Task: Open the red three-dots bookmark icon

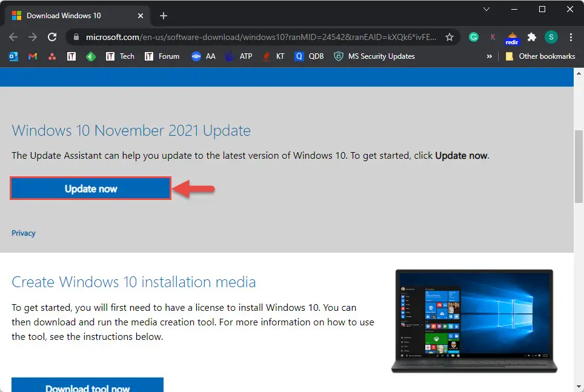Action: coord(52,56)
